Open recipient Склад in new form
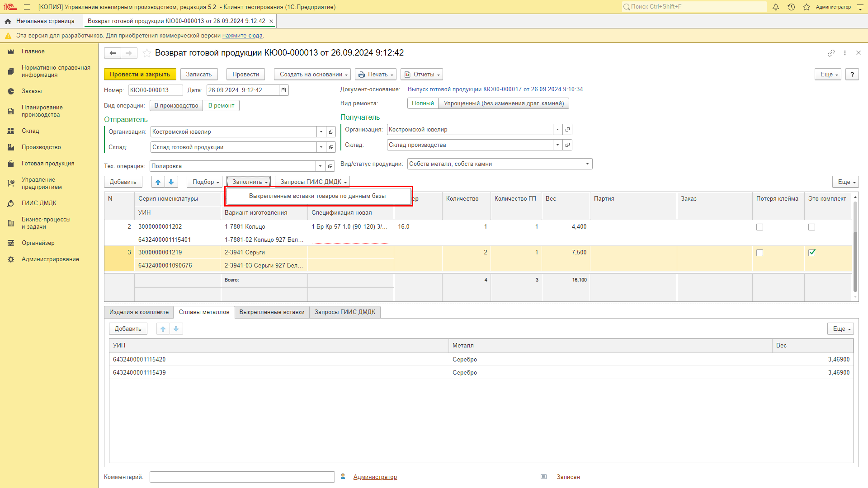This screenshot has height=488, width=868. click(567, 145)
